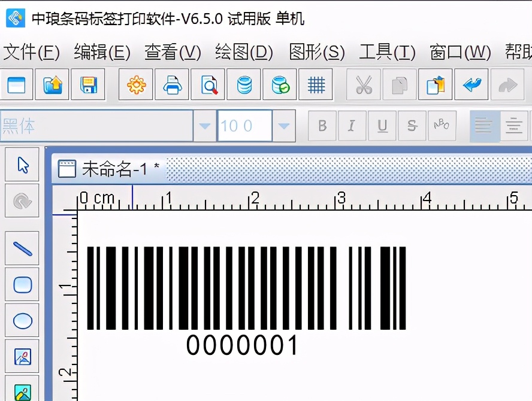The image size is (532, 401).
Task: Select the ellipse drawing tool
Action: tap(22, 320)
